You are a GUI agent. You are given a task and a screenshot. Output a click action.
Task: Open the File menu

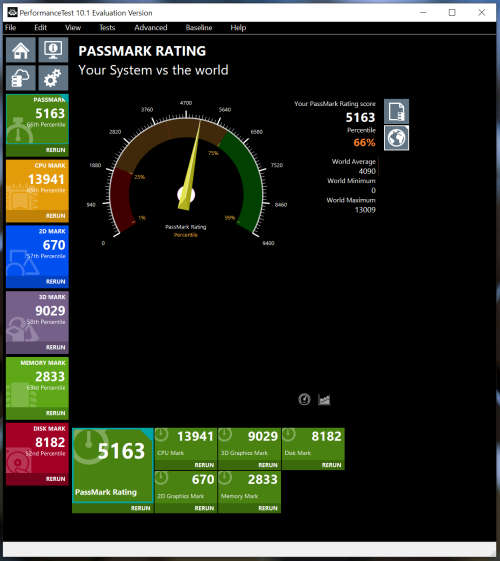(x=10, y=28)
